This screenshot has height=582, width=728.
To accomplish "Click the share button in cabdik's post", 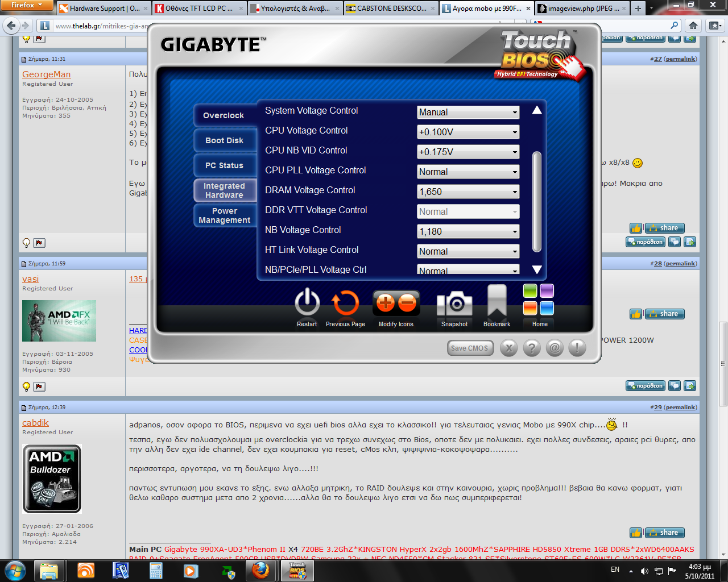I will point(664,533).
